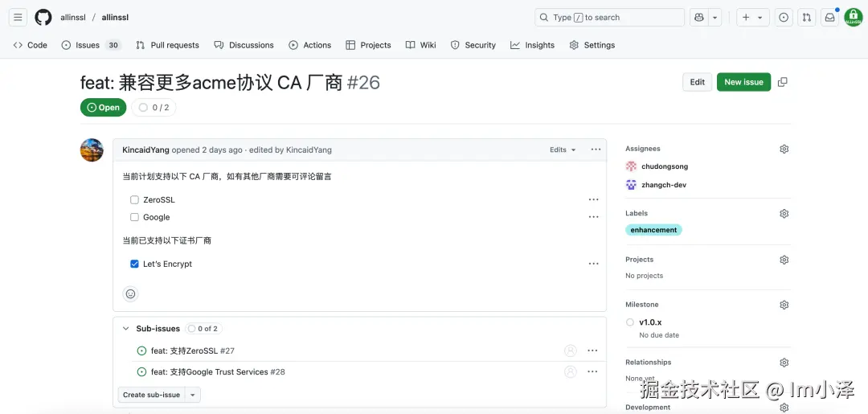This screenshot has height=414, width=868.
Task: Open the Edits dropdown
Action: [x=563, y=150]
